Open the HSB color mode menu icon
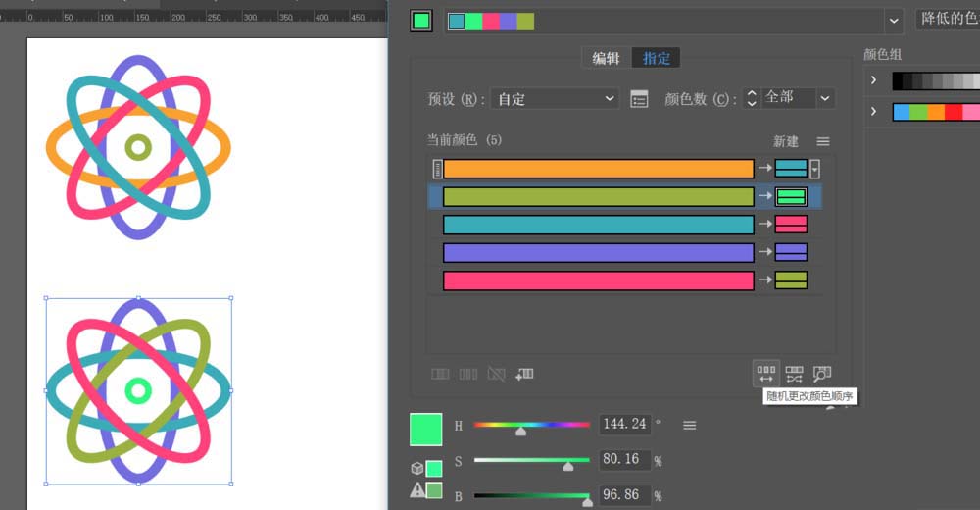980x510 pixels. click(x=690, y=425)
